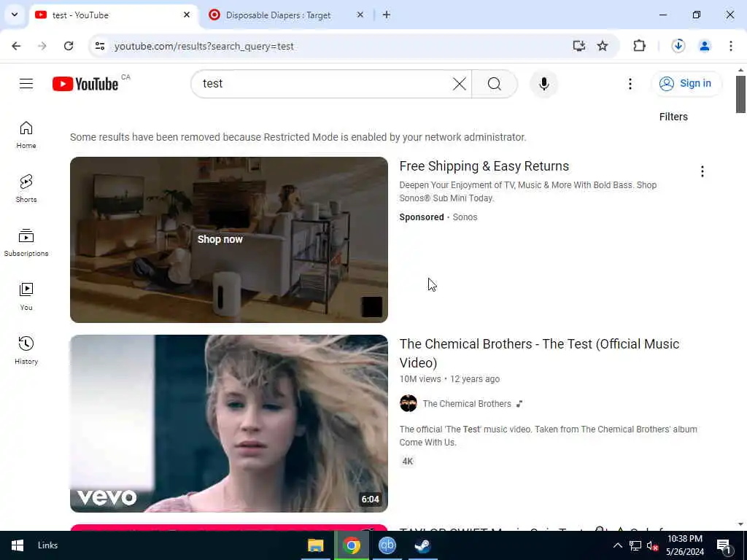Go back with browser back arrow
747x560 pixels.
(16, 46)
